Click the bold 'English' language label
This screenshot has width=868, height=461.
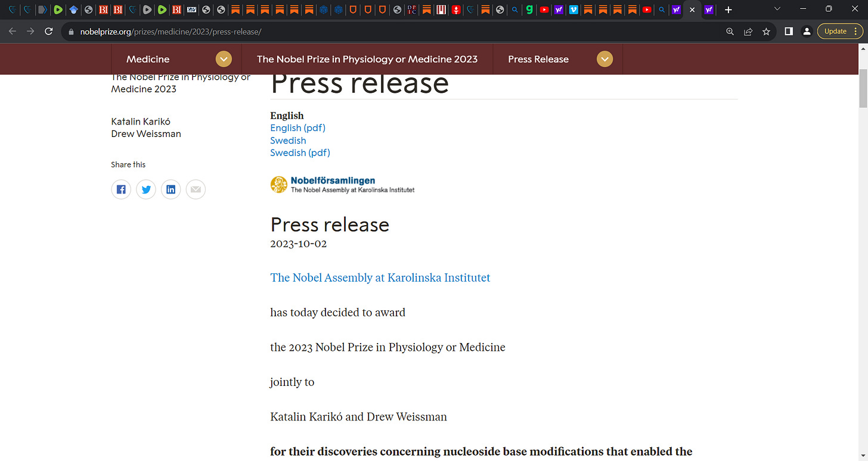287,116
